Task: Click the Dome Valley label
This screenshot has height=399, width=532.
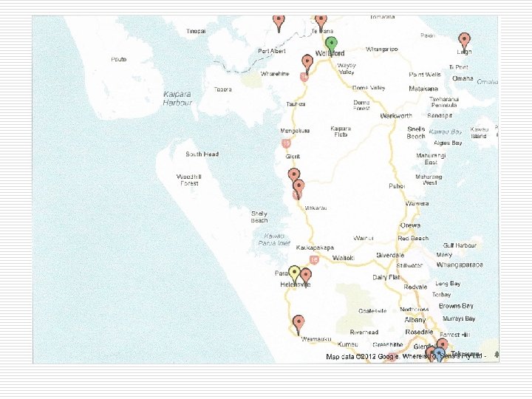Action: 369,88
